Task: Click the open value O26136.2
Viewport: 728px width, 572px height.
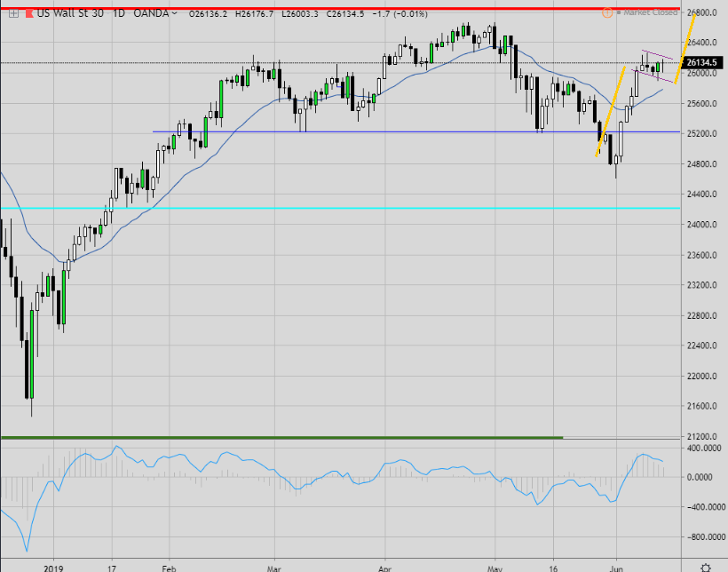Action: pyautogui.click(x=209, y=14)
